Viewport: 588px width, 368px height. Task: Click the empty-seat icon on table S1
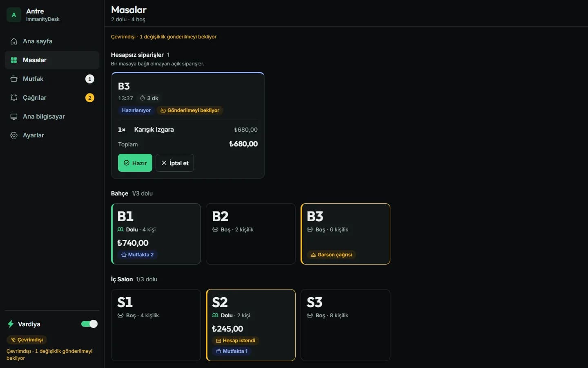click(x=120, y=315)
